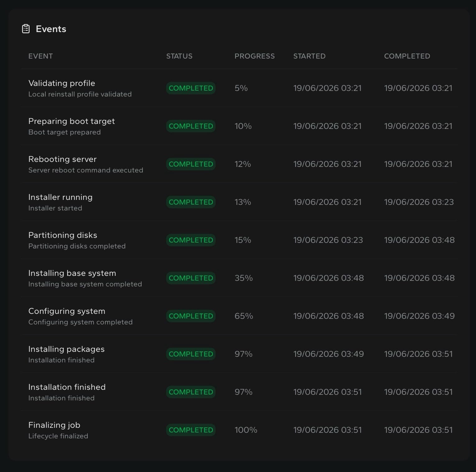Click Partitioning disks completed time 03:48

419,240
